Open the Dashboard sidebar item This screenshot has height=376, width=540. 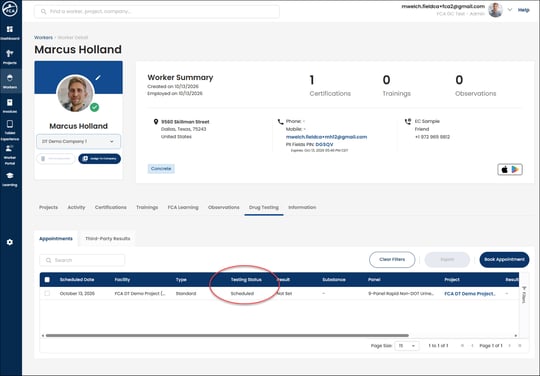click(x=10, y=32)
